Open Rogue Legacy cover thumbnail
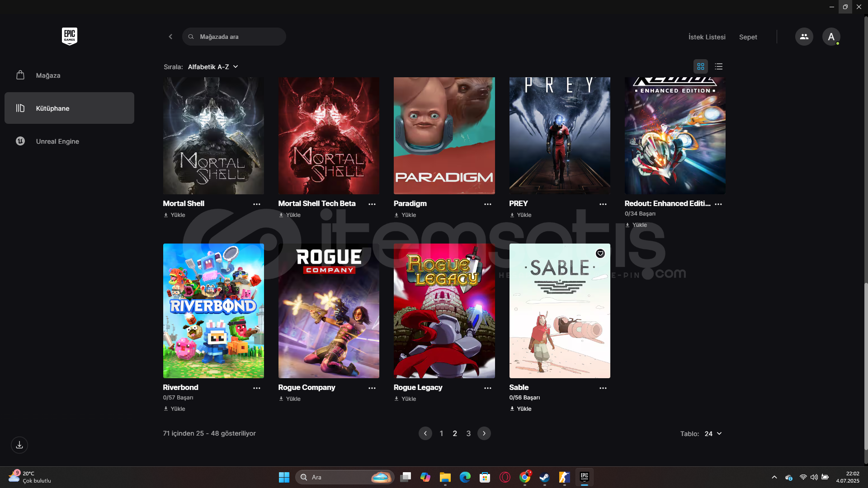Screen dimensions: 868x488 [444, 311]
